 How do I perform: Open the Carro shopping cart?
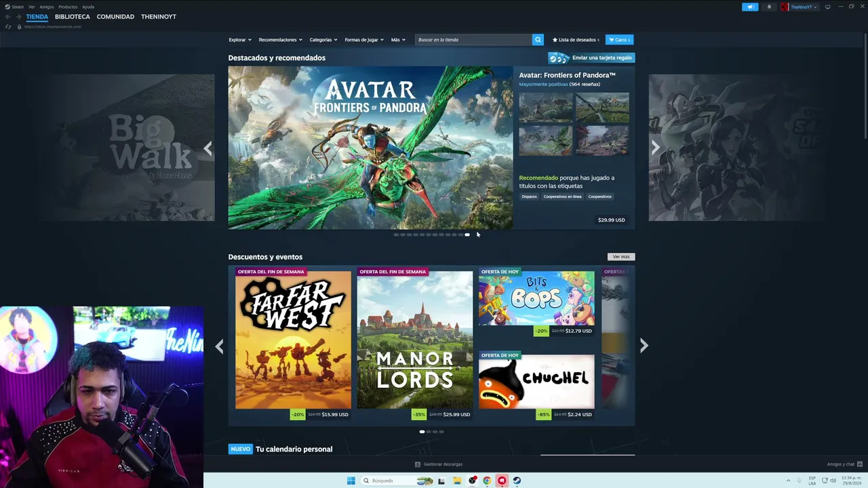tap(619, 40)
